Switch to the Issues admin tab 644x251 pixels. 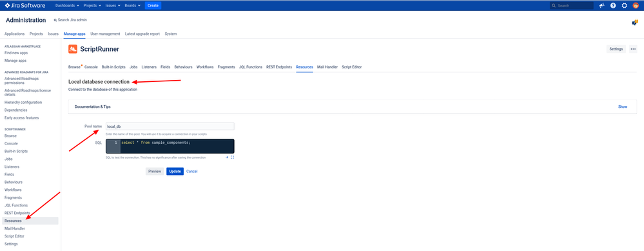coord(54,34)
